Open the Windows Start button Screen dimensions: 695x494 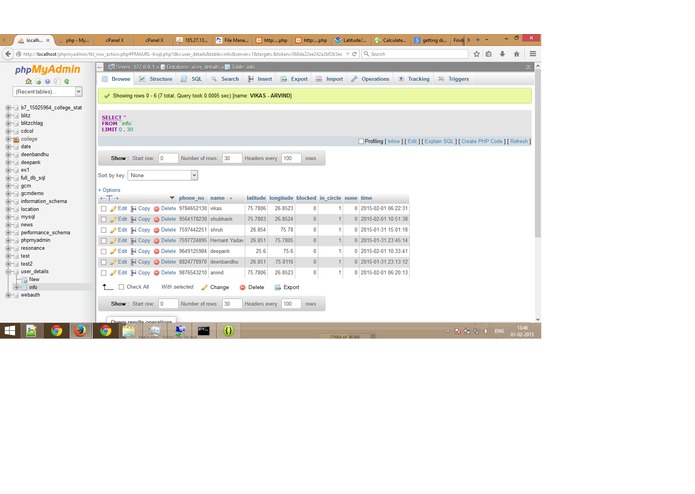[10, 331]
